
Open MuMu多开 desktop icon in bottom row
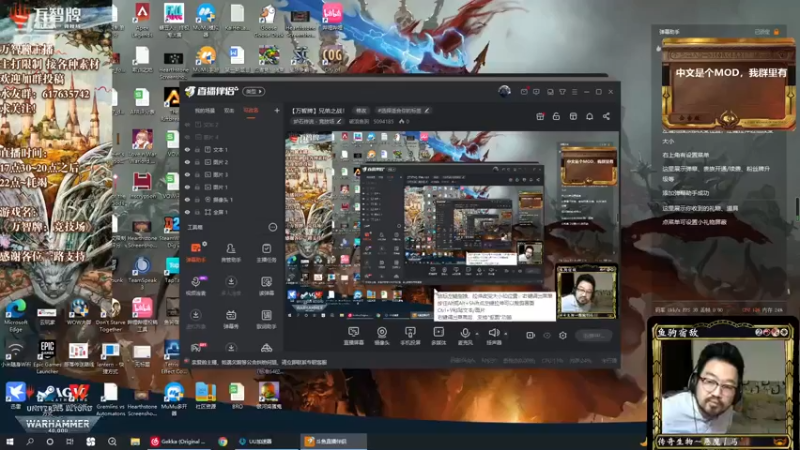point(173,398)
